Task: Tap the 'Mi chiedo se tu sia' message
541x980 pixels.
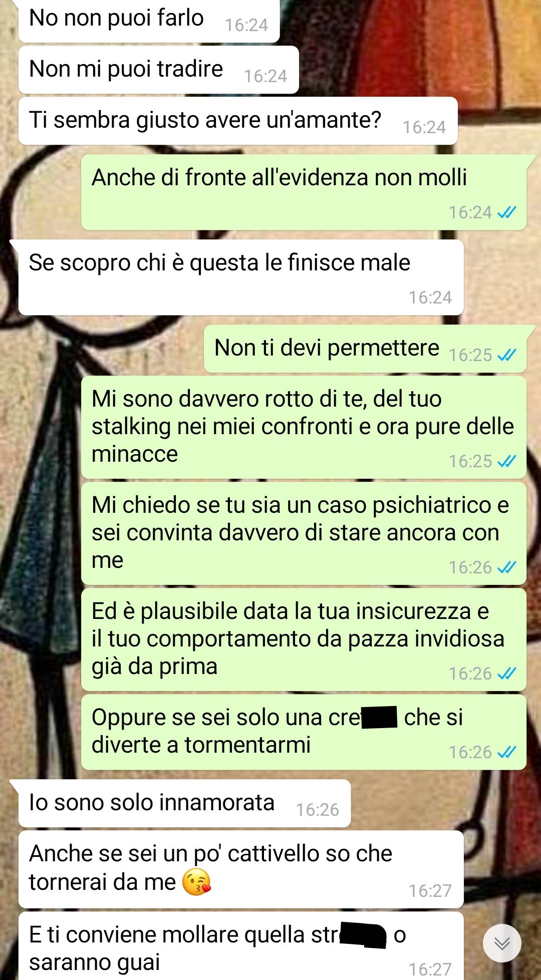Action: point(304,533)
